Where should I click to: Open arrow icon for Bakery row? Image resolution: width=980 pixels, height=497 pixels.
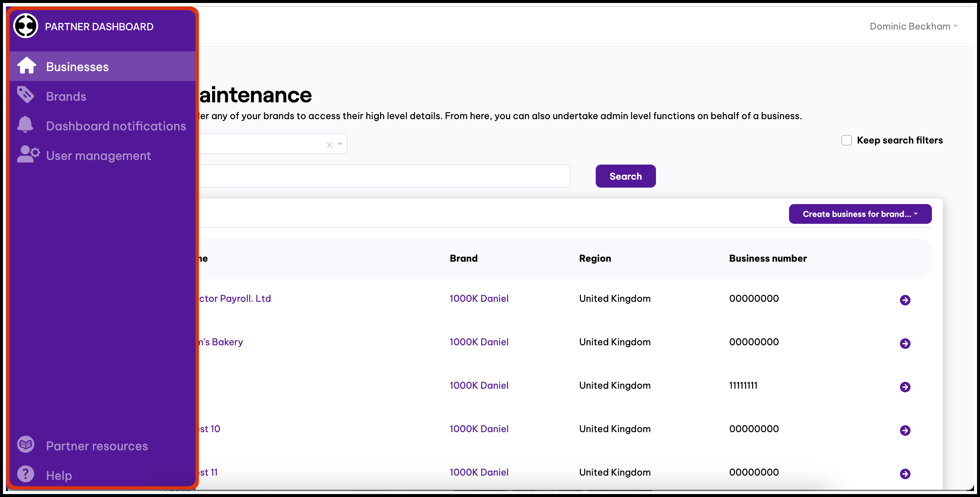(x=905, y=343)
